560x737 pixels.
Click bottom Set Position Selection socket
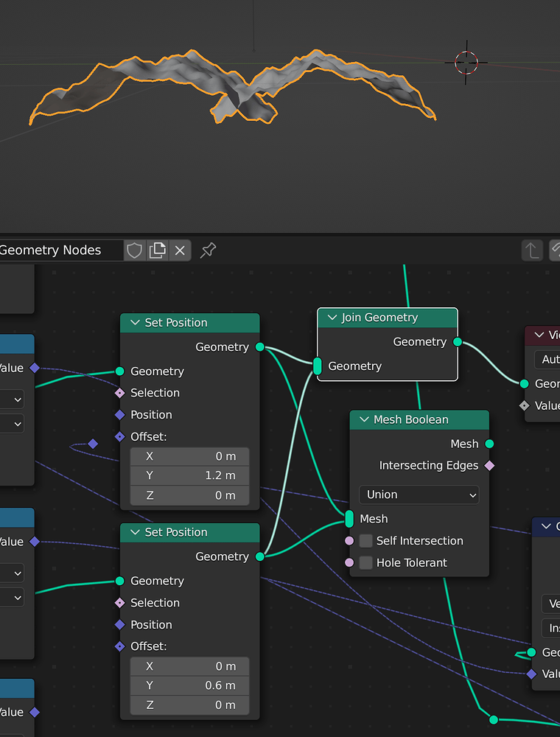120,603
